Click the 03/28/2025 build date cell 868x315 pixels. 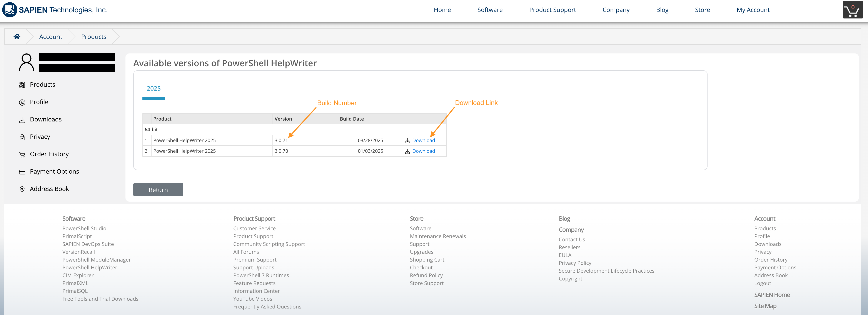point(370,140)
